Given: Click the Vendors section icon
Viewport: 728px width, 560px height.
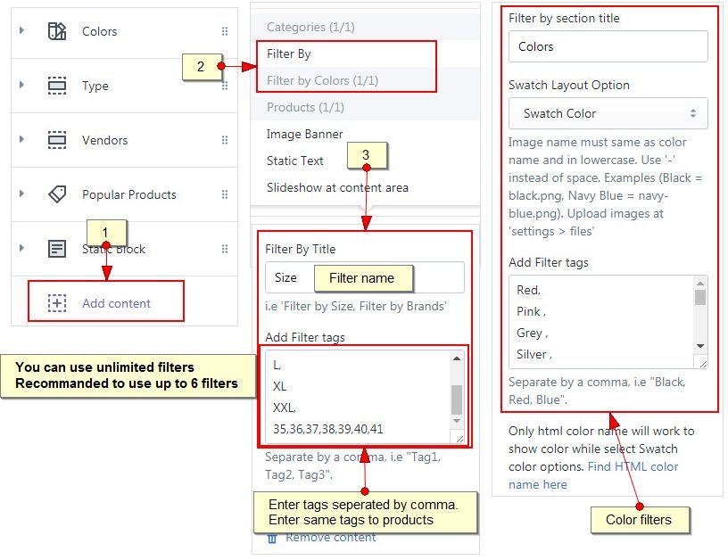Looking at the screenshot, I should pos(57,141).
